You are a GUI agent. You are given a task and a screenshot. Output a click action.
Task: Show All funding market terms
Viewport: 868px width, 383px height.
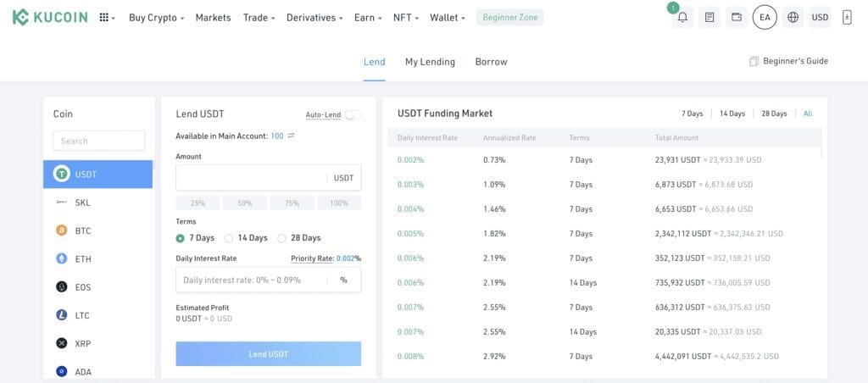tap(808, 114)
